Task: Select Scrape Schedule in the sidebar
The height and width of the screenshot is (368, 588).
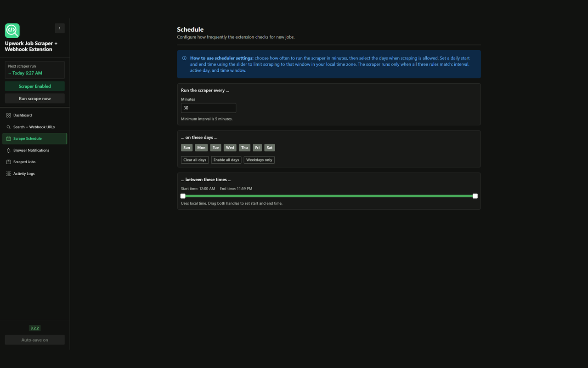Action: [x=35, y=138]
